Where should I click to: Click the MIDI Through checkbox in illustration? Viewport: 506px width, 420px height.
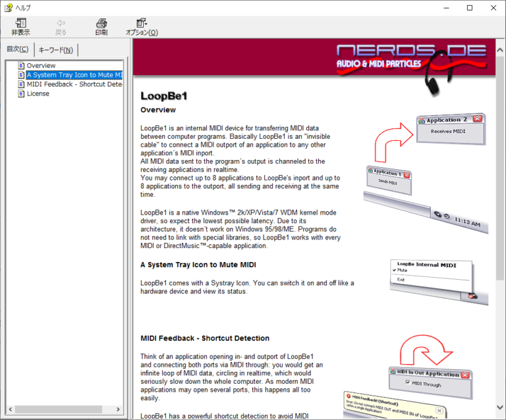(410, 384)
